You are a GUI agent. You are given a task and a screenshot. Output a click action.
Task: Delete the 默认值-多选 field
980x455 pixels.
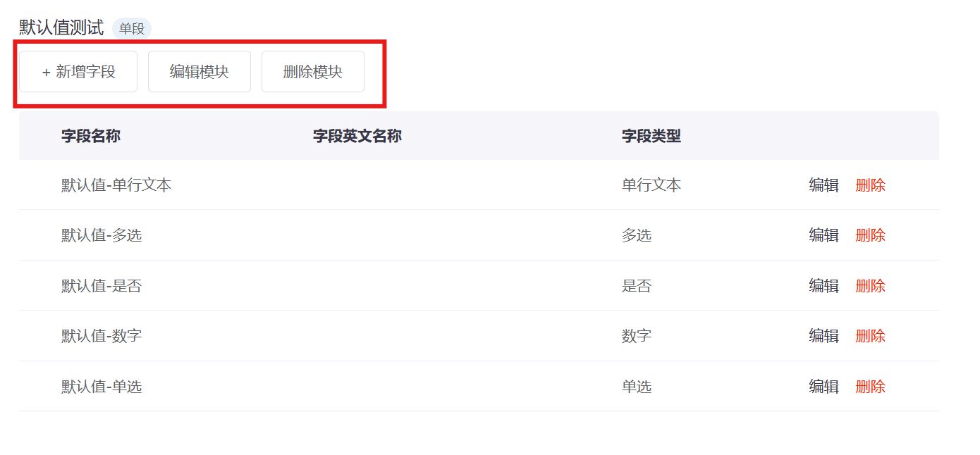pos(871,235)
